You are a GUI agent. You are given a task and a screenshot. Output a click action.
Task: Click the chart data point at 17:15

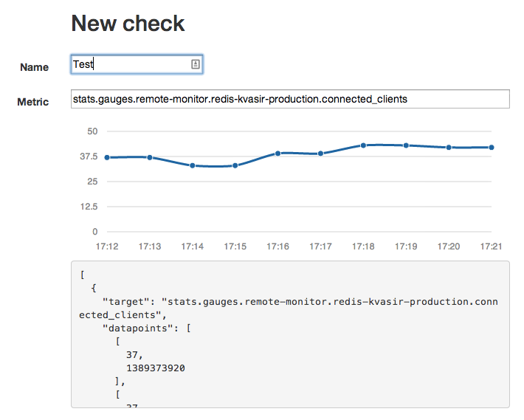235,165
